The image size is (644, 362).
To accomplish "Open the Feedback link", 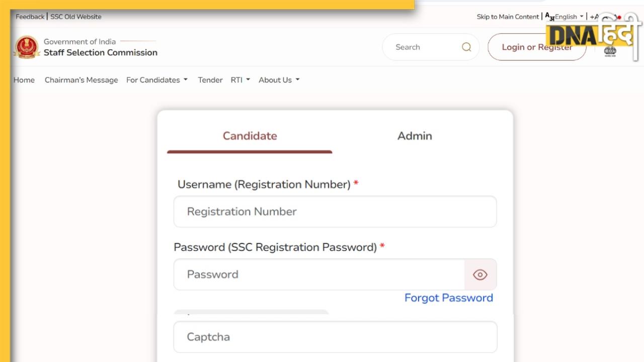I will (30, 17).
